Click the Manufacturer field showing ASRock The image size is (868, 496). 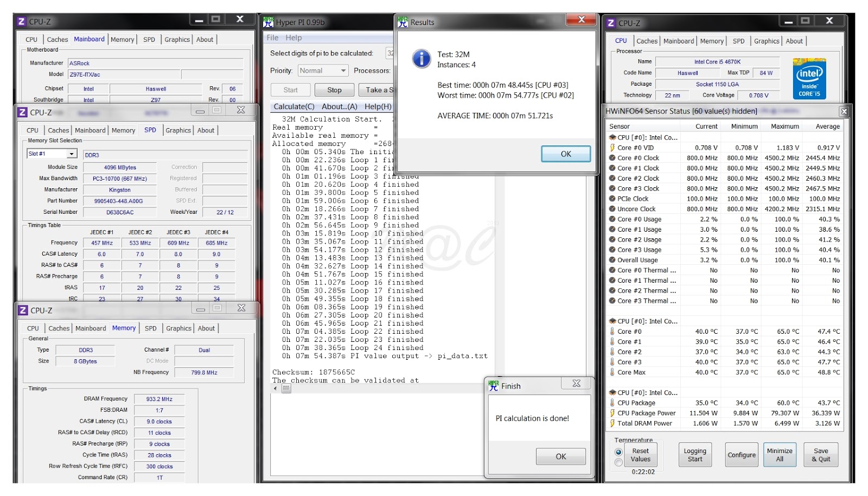point(156,63)
